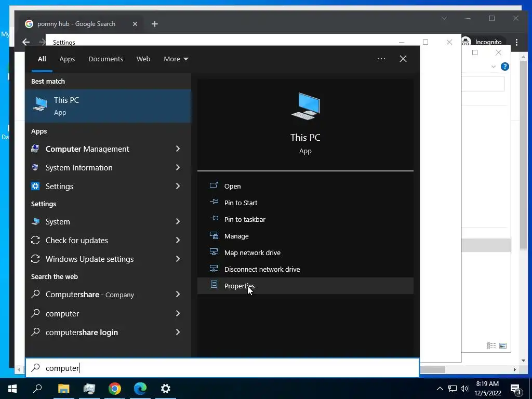Image resolution: width=532 pixels, height=399 pixels.
Task: Expand System Information result arrow
Action: click(x=178, y=167)
